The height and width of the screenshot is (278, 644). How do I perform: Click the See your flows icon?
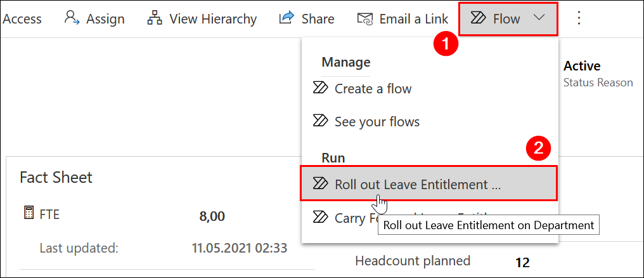321,121
